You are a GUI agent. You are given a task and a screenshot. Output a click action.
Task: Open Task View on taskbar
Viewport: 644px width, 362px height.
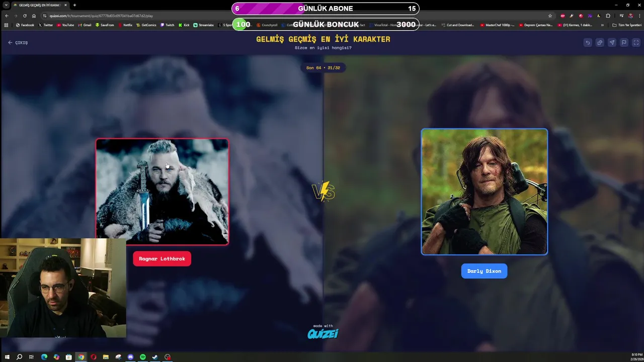coord(31,357)
